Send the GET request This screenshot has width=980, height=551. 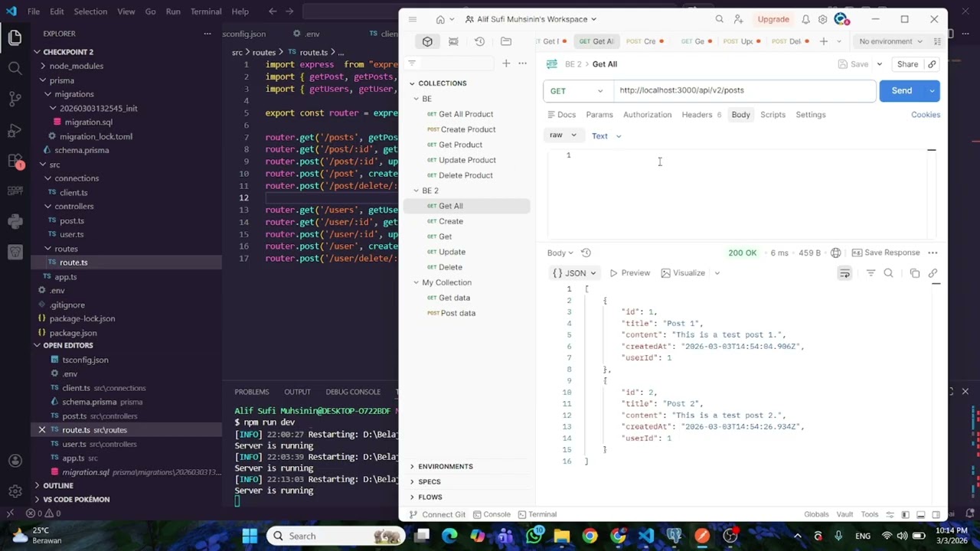click(901, 91)
